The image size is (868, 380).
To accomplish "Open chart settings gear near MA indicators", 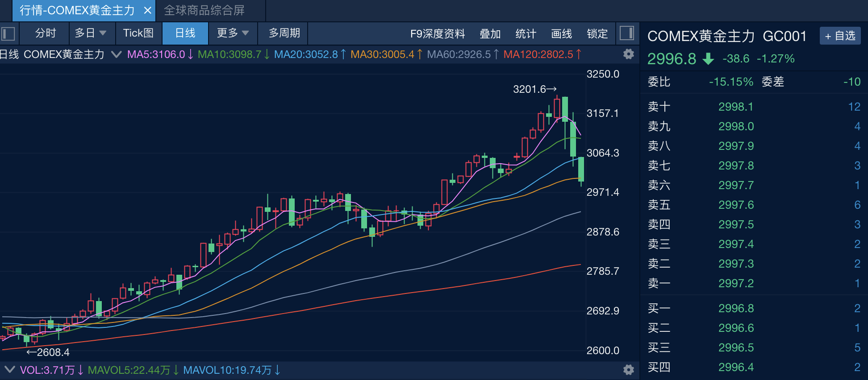I will [629, 54].
